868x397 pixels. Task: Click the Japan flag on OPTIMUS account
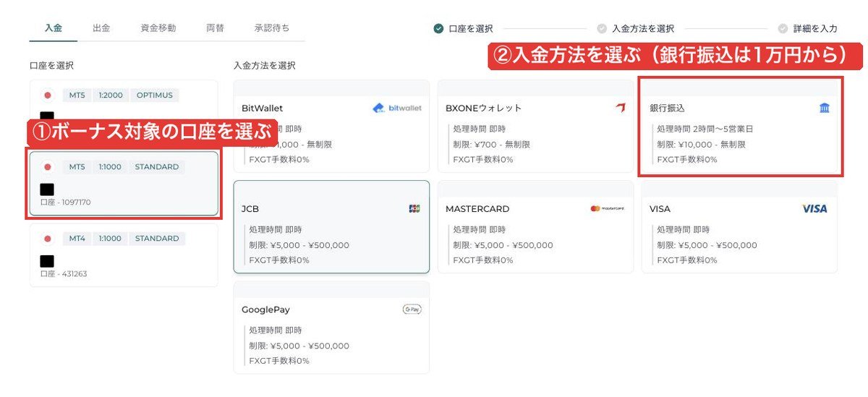(48, 95)
